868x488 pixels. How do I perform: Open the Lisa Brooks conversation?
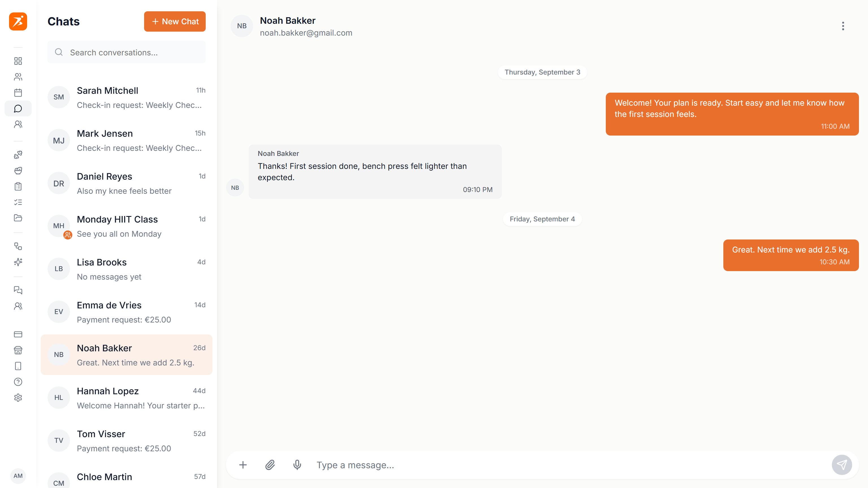(126, 269)
